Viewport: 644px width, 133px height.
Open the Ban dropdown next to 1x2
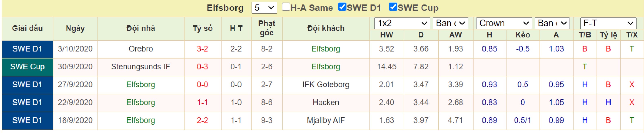450,23
